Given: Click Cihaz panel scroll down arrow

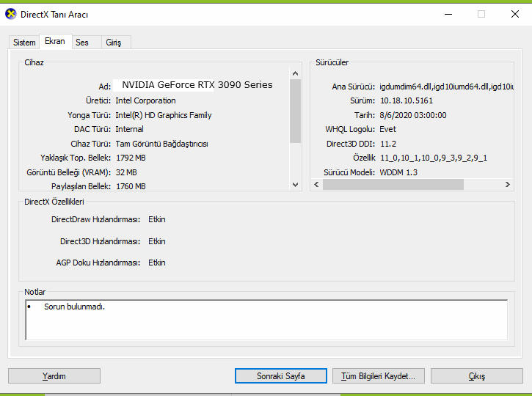Looking at the screenshot, I should (x=295, y=185).
